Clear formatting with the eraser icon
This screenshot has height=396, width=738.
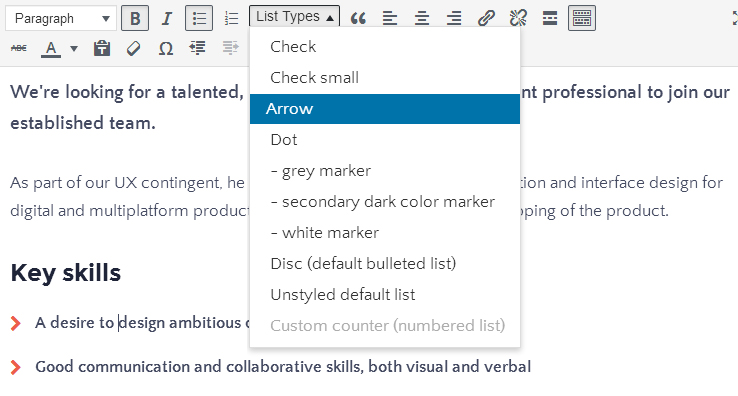click(134, 48)
